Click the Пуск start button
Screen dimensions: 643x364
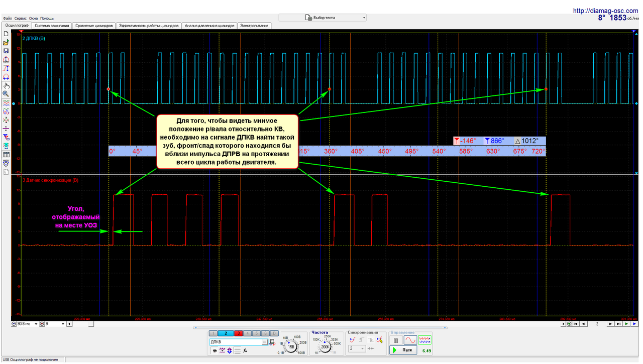403,350
